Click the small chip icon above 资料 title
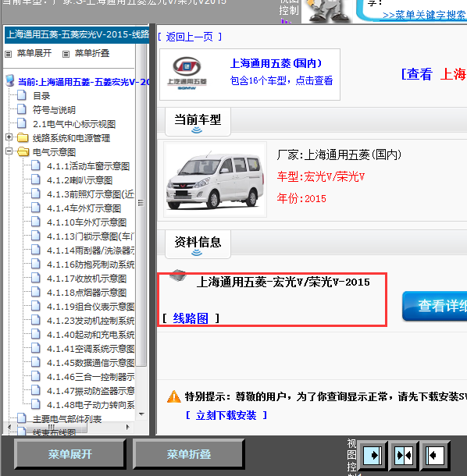The image size is (467, 476). (177, 275)
